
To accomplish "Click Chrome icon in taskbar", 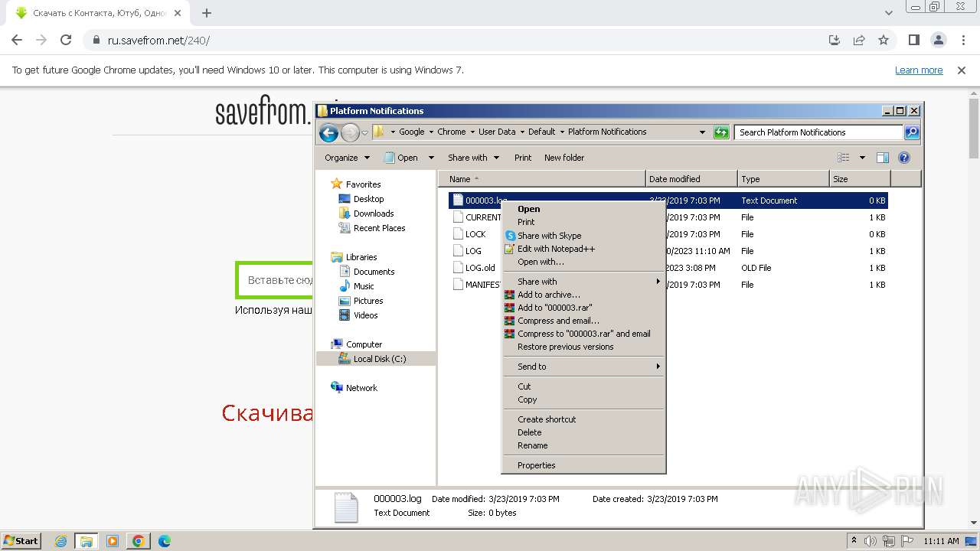I will (x=138, y=541).
